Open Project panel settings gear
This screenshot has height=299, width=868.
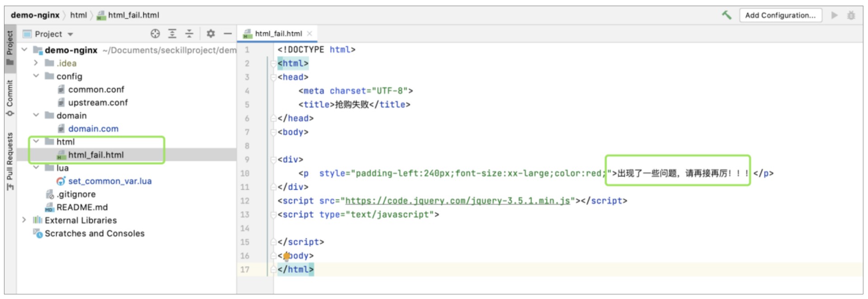click(211, 33)
